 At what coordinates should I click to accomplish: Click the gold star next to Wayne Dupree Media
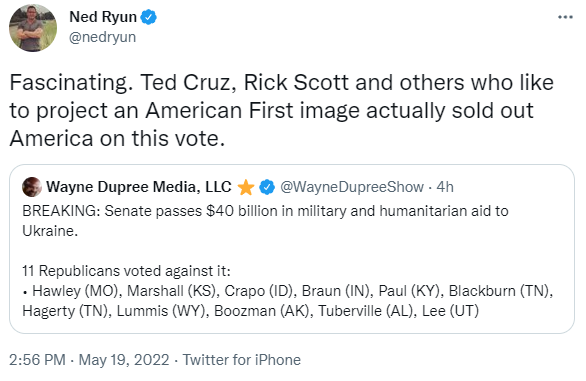(246, 187)
